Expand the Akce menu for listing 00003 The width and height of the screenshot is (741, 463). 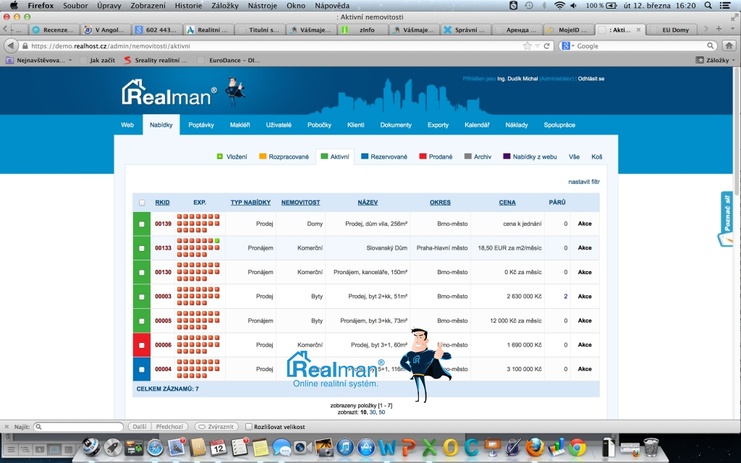click(585, 296)
